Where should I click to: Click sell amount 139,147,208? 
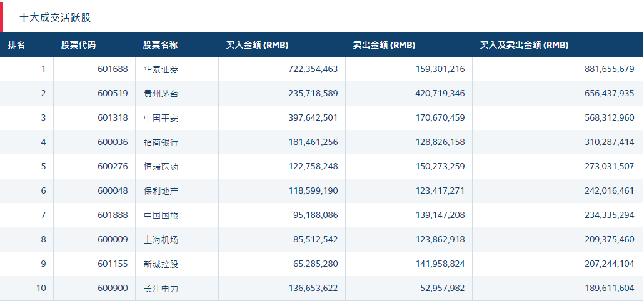(x=441, y=215)
